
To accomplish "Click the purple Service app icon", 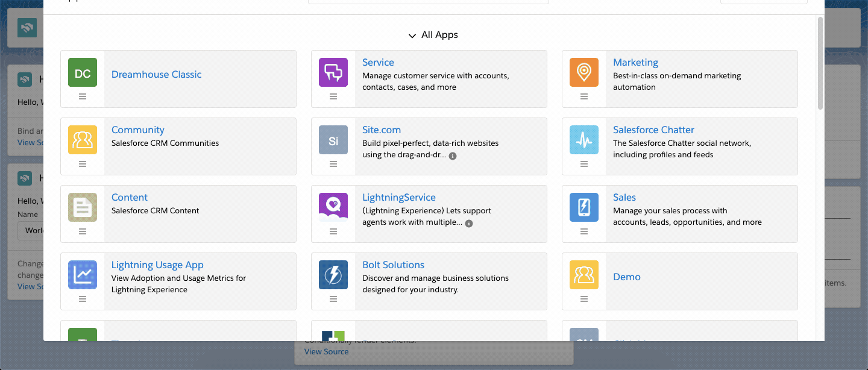I will tap(333, 73).
